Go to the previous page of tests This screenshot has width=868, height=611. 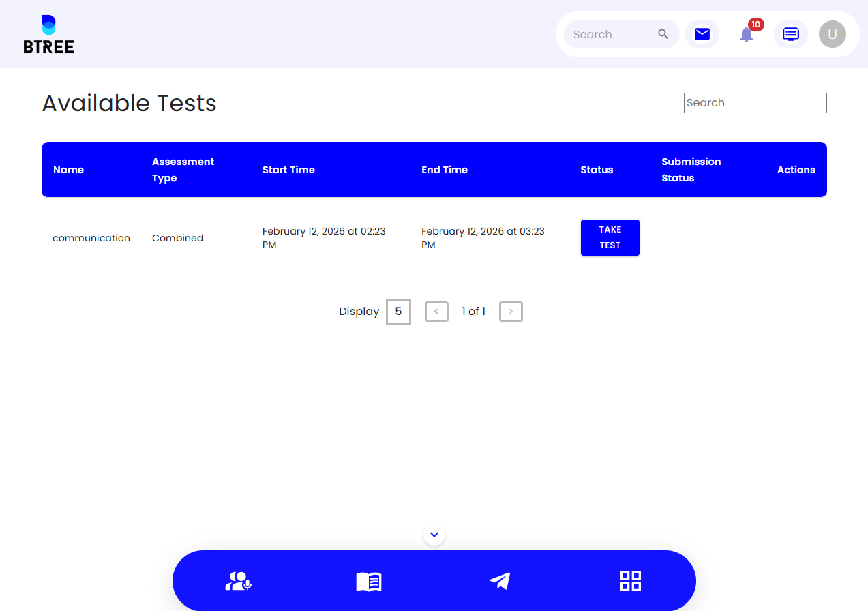pos(436,312)
